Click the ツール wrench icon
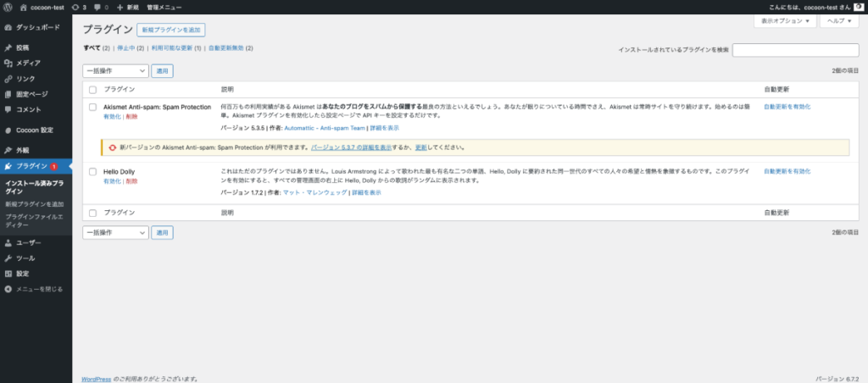 tap(8, 258)
